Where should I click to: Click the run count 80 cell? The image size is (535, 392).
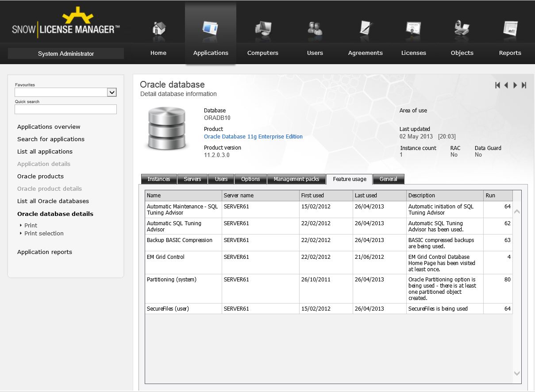coord(498,288)
